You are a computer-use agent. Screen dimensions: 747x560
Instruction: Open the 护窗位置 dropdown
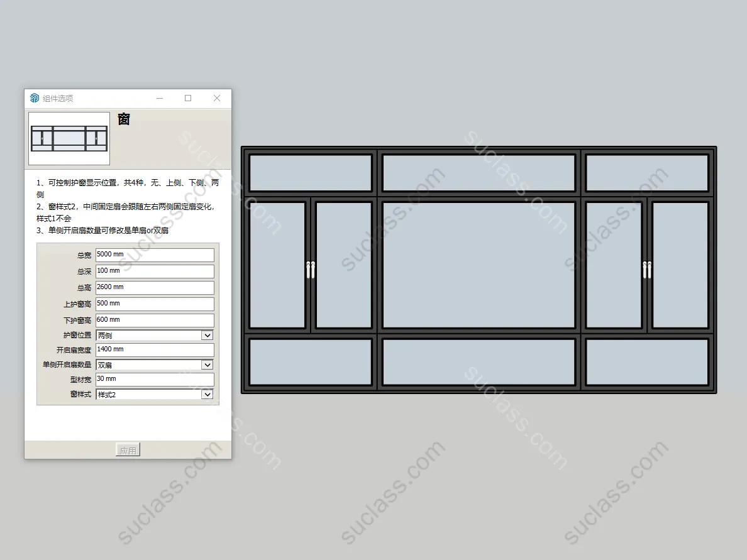click(207, 336)
